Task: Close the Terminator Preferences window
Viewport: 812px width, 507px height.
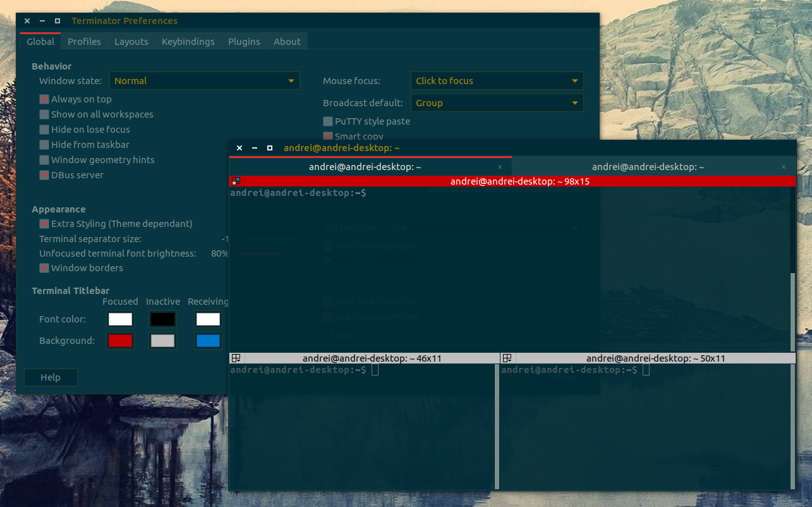Action: [x=27, y=21]
